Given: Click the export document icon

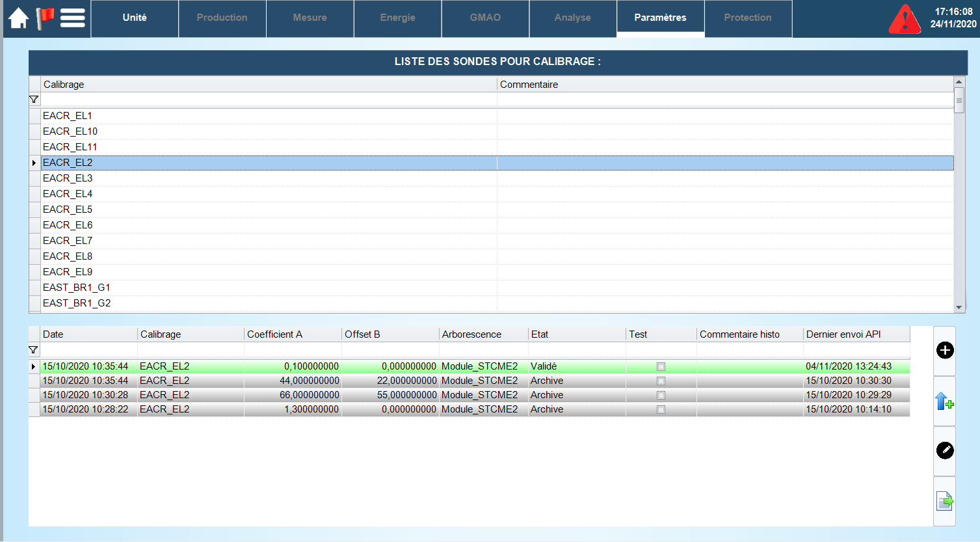Looking at the screenshot, I should pyautogui.click(x=944, y=501).
